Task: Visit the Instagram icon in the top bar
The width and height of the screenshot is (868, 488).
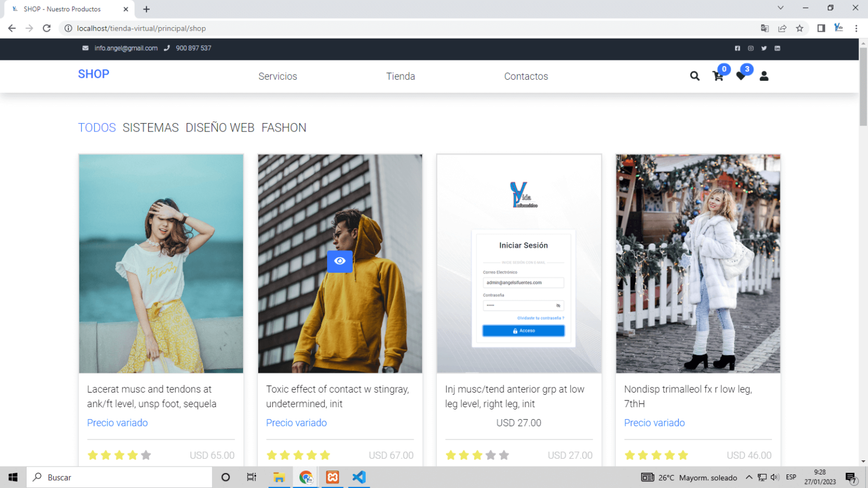Action: coord(750,49)
